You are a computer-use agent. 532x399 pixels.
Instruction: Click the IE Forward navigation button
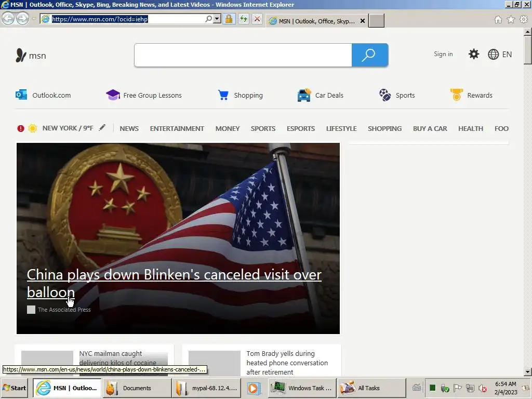click(23, 19)
